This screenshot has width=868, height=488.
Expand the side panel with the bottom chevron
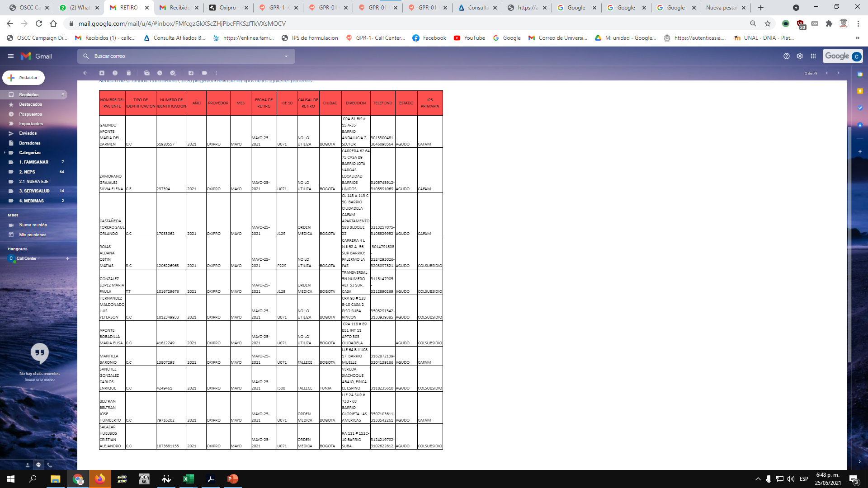[859, 462]
